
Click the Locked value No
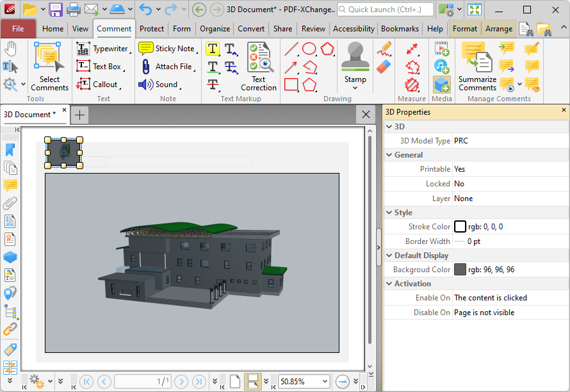459,184
